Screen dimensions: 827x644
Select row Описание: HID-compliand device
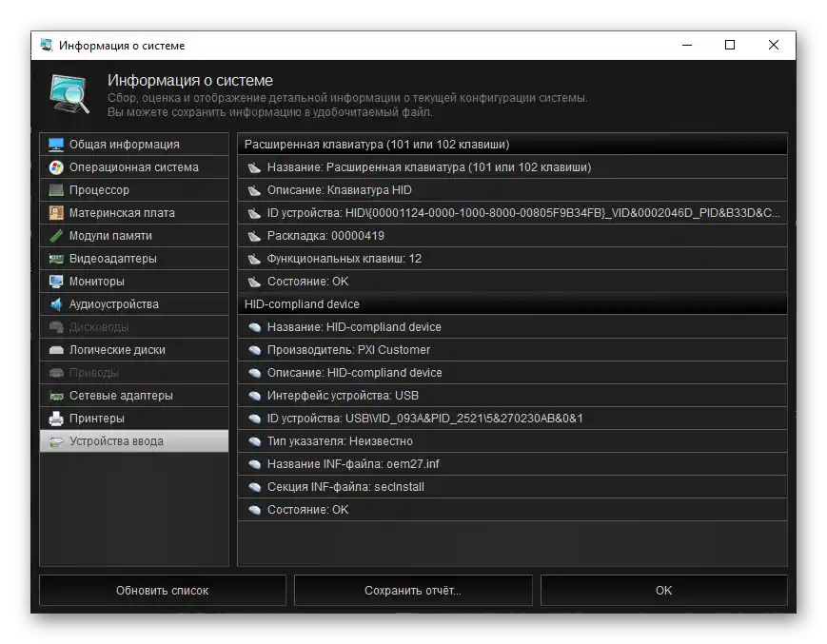coord(512,373)
